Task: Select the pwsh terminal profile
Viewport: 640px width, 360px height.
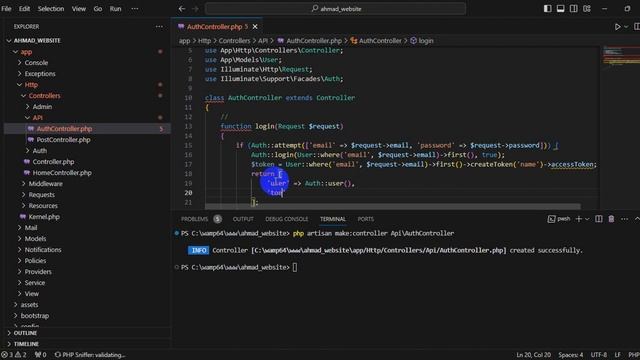Action: coord(559,219)
